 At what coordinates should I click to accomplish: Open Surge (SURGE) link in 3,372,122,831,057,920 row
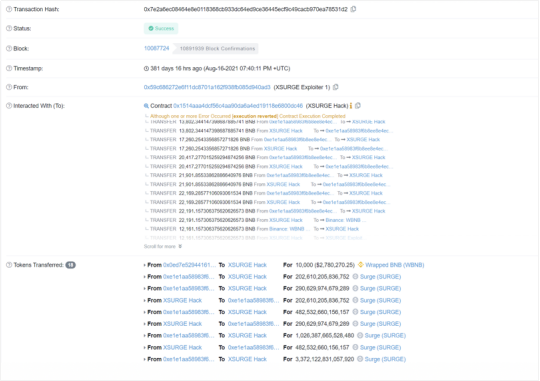pyautogui.click(x=385, y=359)
